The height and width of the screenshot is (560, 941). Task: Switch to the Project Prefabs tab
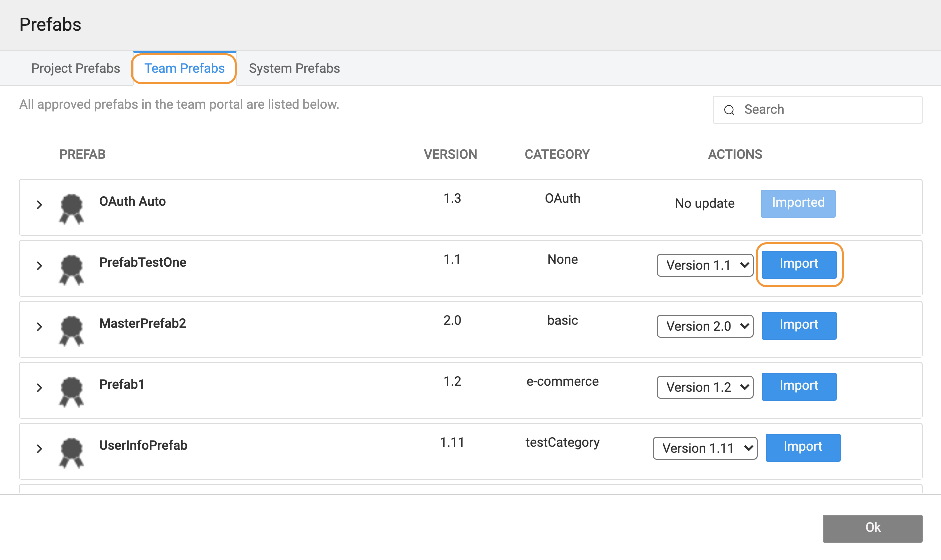(76, 68)
